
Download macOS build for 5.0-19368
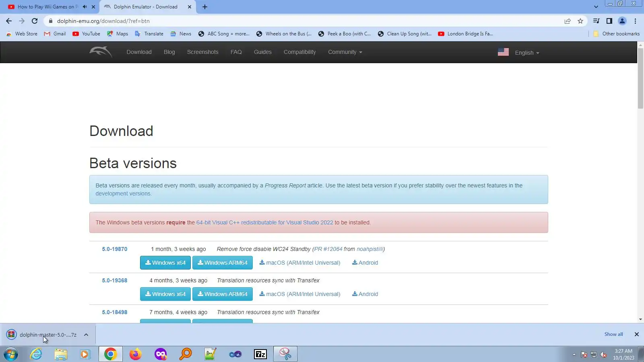300,294
